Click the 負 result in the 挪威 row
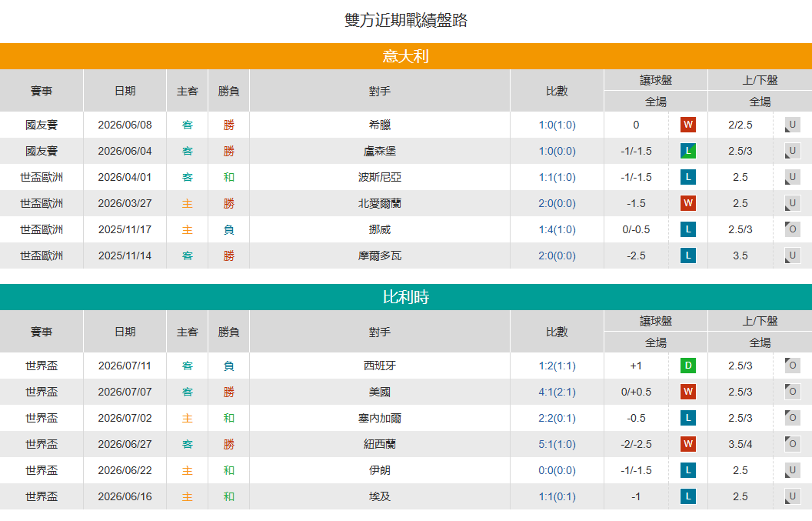Image resolution: width=812 pixels, height=521 pixels. [x=228, y=229]
